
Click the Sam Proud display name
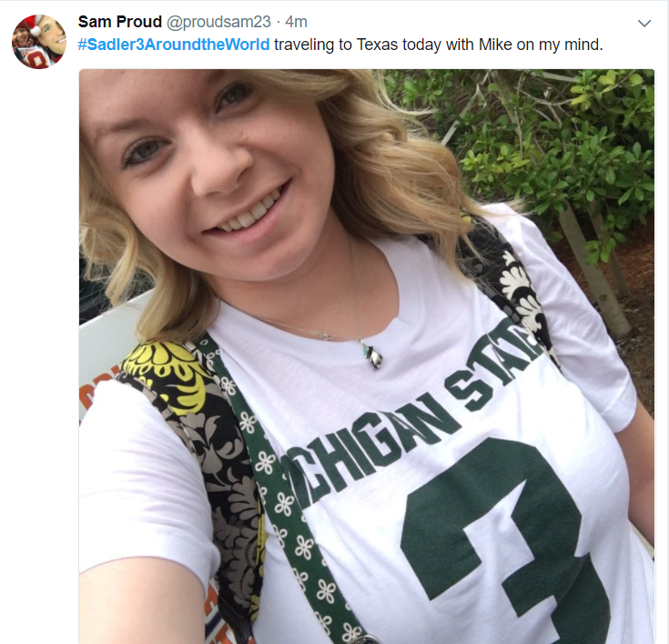pos(120,22)
